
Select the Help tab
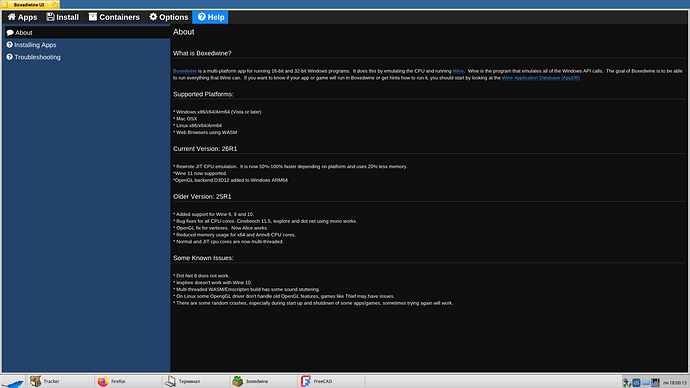click(210, 17)
